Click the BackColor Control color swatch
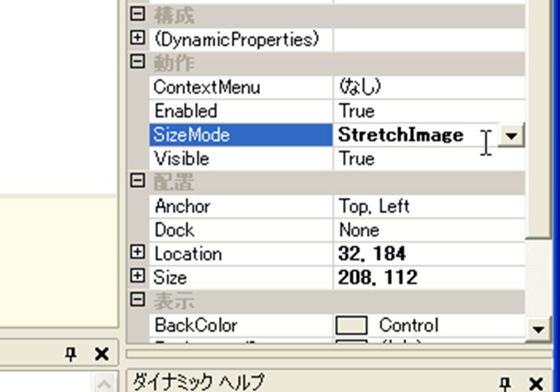Screen dimensions: 560x392 (x=352, y=326)
